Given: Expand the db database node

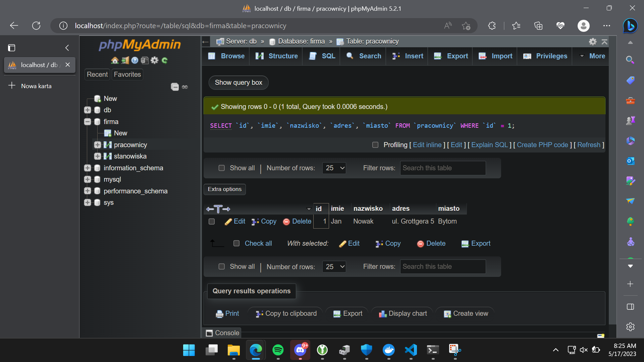Looking at the screenshot, I should point(88,110).
